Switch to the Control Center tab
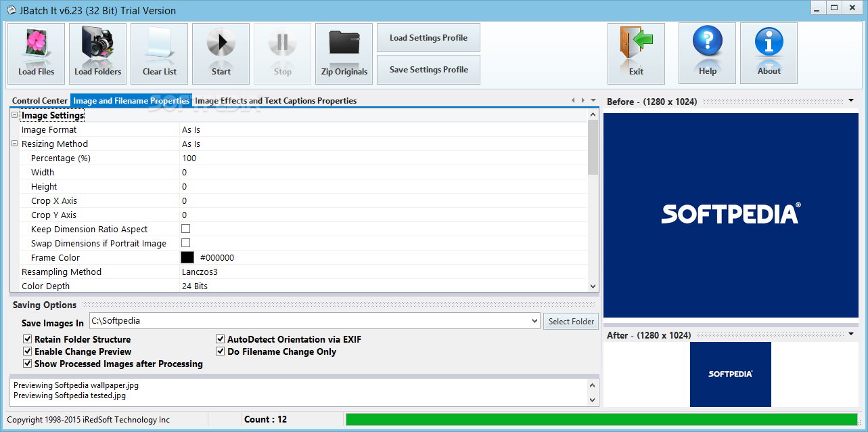The height and width of the screenshot is (432, 868). (x=40, y=101)
